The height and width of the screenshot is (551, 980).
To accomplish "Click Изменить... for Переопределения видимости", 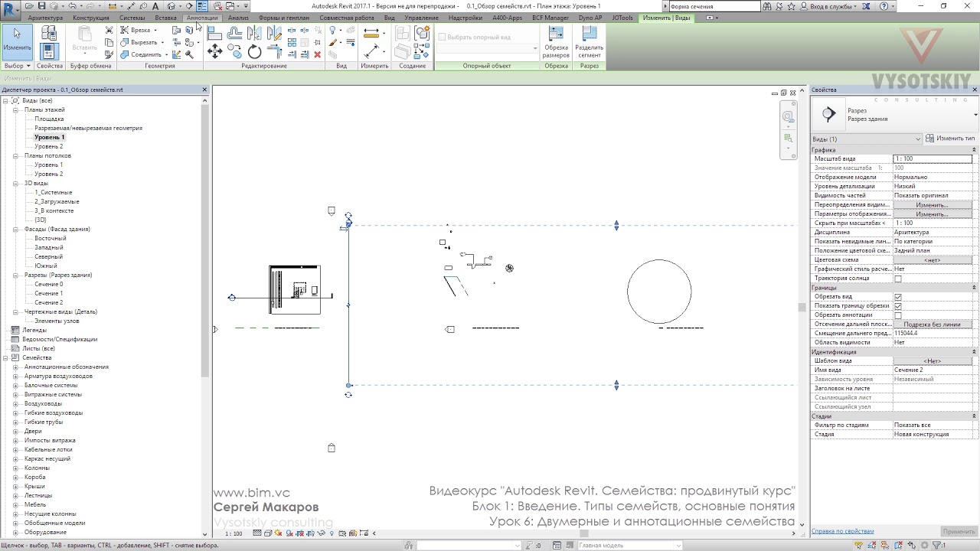I will [x=932, y=205].
